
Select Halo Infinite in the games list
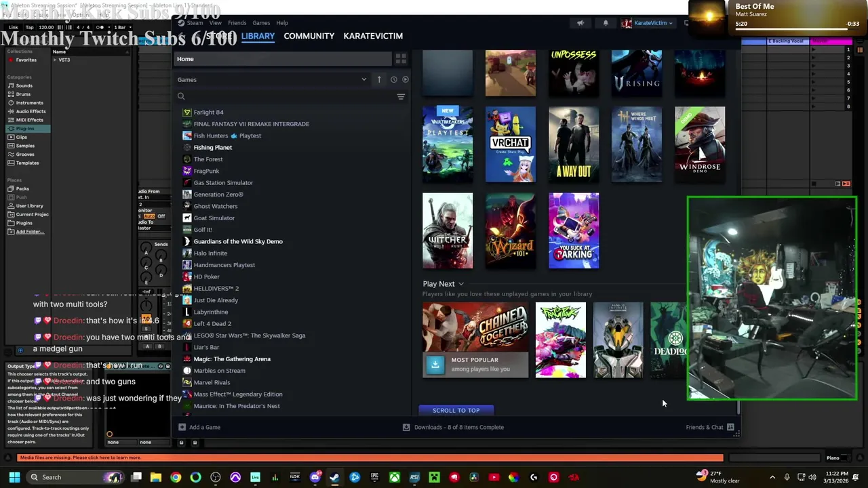click(x=210, y=253)
